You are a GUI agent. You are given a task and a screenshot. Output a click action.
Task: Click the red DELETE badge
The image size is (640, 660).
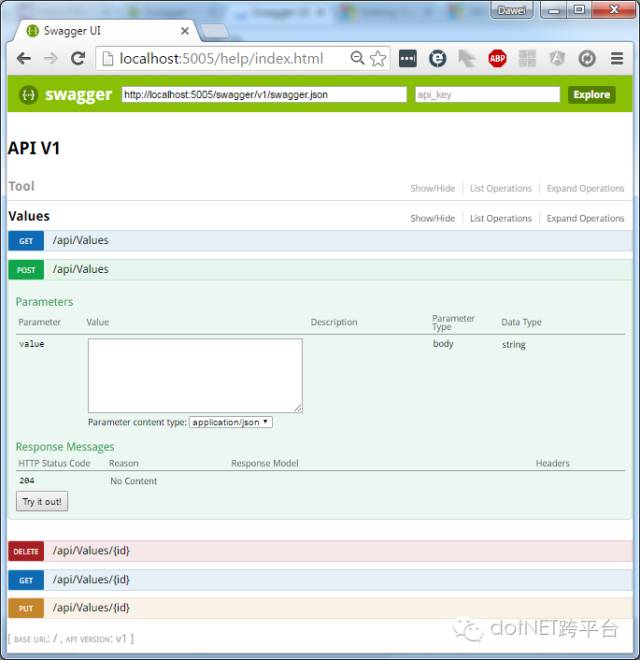pos(26,551)
